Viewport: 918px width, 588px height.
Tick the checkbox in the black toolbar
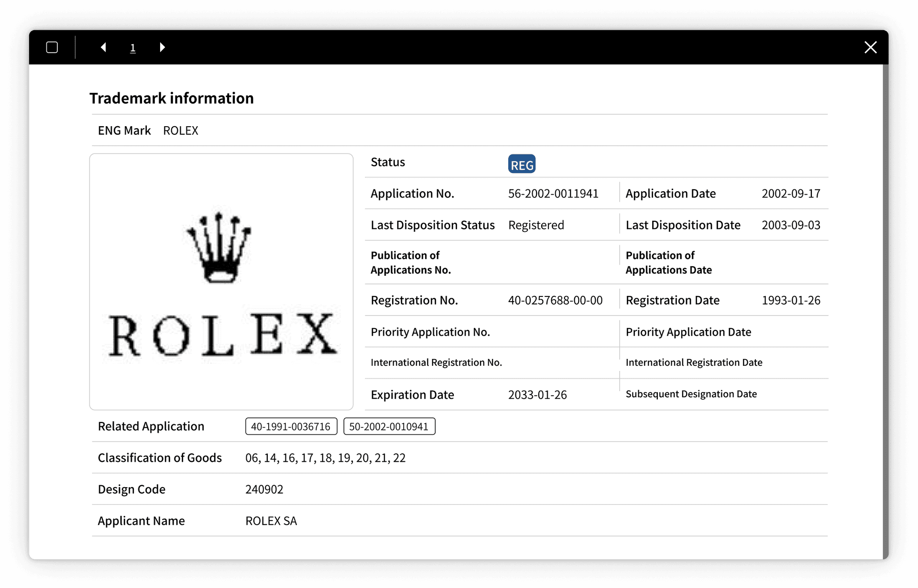click(52, 47)
